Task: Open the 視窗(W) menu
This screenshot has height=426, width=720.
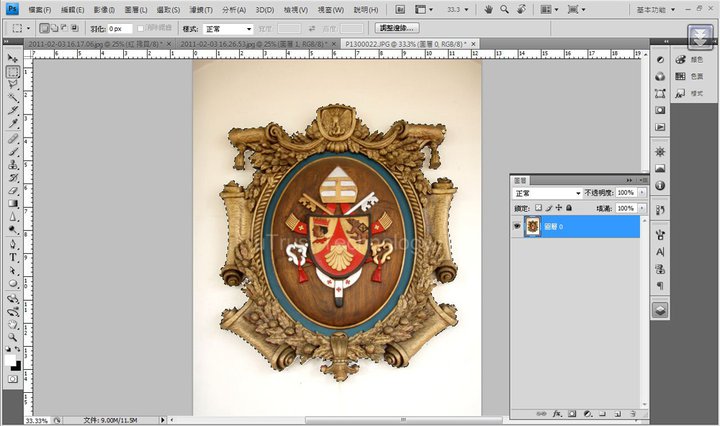Action: click(x=331, y=9)
